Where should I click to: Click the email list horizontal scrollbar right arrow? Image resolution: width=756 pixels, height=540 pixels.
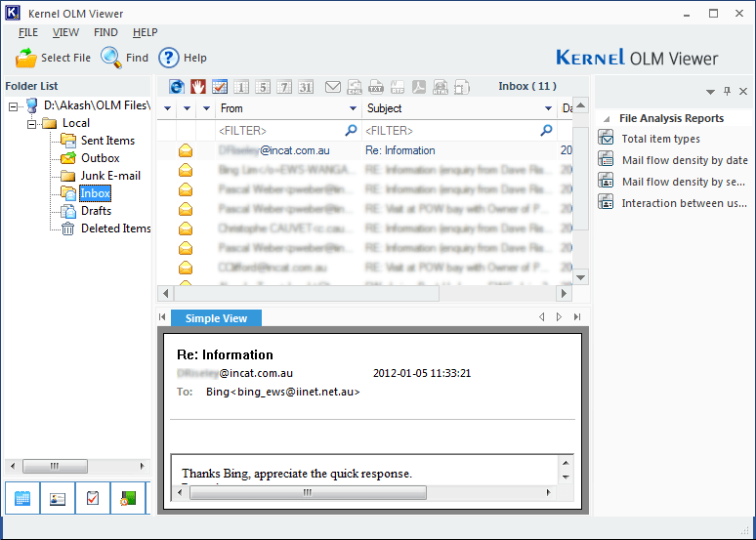click(565, 293)
